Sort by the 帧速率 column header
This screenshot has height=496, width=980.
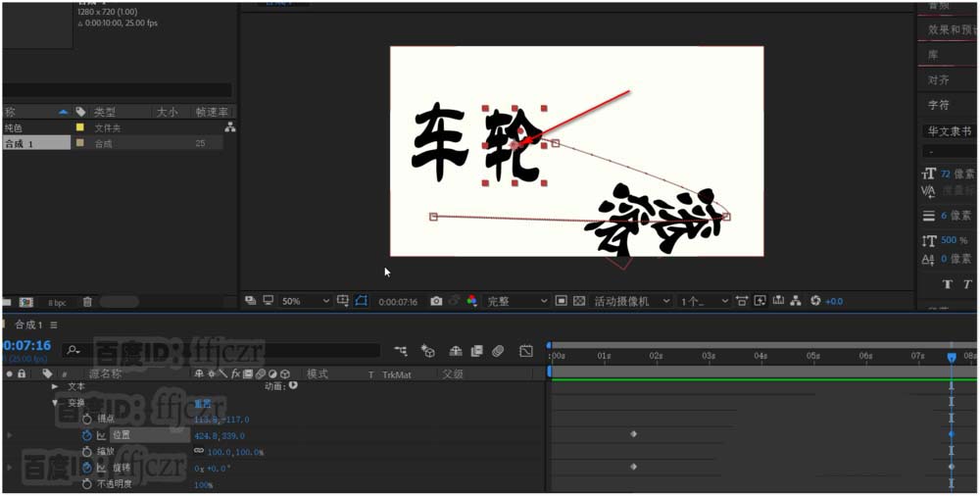[x=212, y=112]
